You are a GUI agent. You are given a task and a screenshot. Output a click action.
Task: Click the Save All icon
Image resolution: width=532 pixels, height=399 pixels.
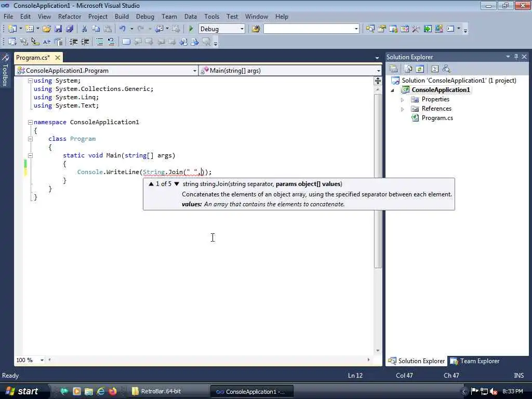70,29
